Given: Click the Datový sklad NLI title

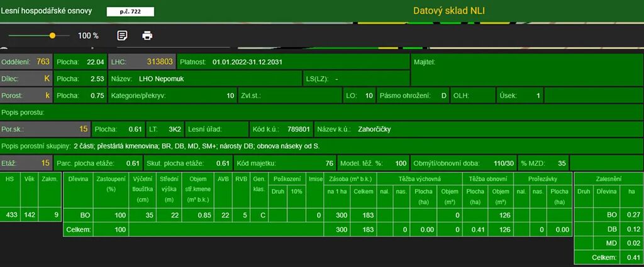Looking at the screenshot, I should [449, 11].
